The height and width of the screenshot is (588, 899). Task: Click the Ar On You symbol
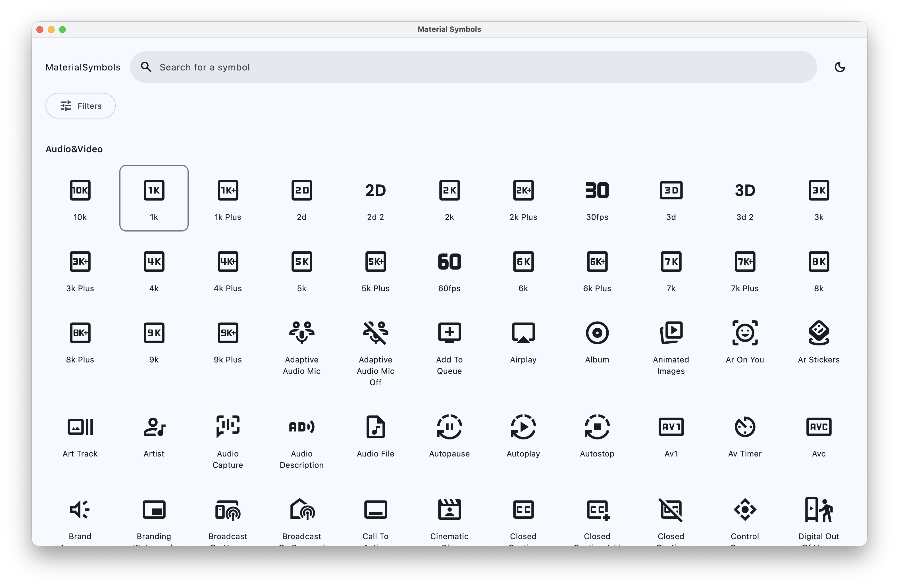click(744, 333)
